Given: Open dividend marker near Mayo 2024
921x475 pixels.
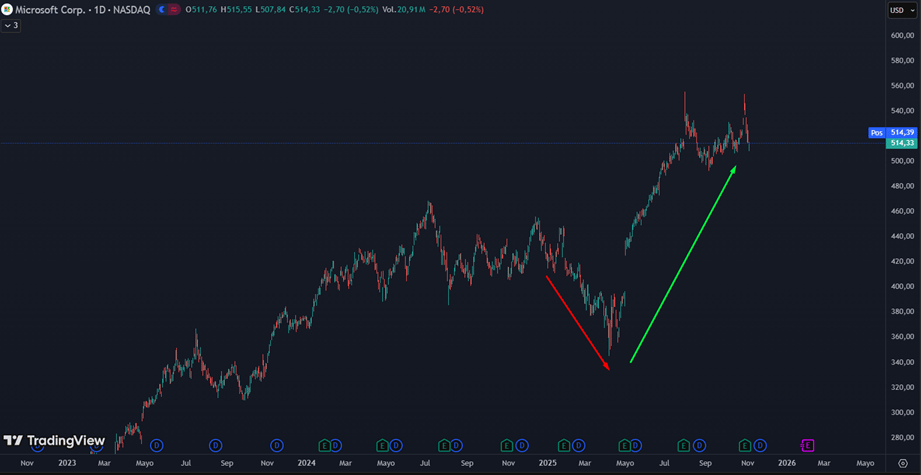Looking at the screenshot, I should point(396,446).
